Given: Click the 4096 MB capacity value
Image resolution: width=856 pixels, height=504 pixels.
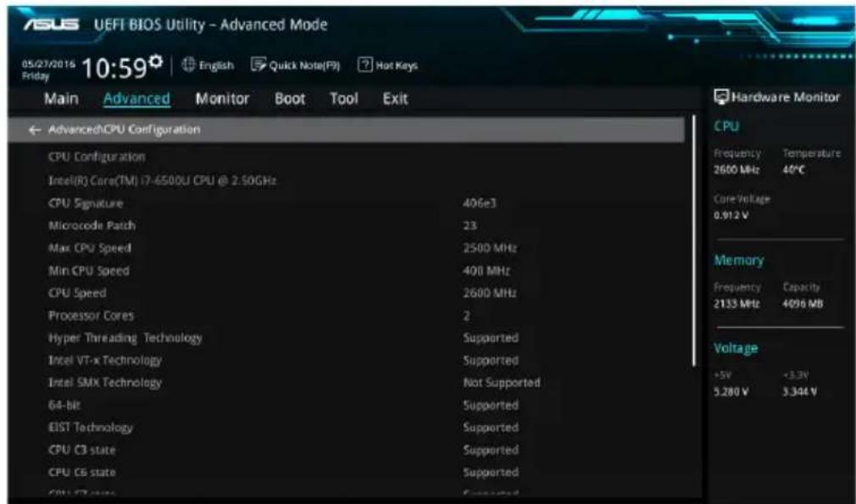Looking at the screenshot, I should point(803,304).
